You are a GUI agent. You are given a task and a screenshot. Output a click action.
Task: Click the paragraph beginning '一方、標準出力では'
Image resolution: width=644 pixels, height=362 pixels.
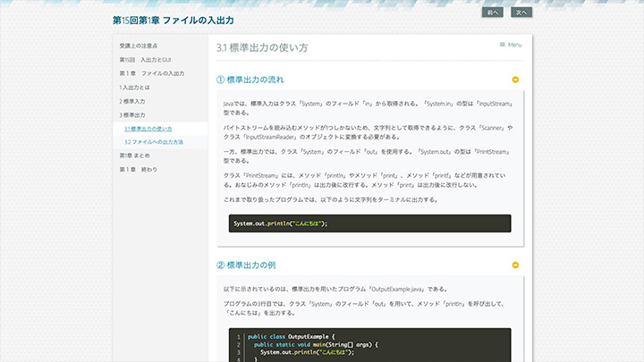tap(368, 156)
